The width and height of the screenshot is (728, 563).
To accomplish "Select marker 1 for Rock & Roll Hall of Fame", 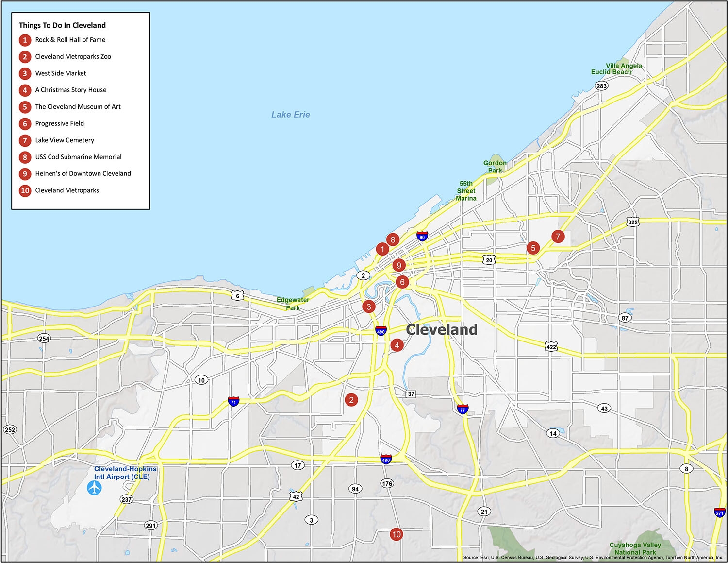I will click(383, 249).
